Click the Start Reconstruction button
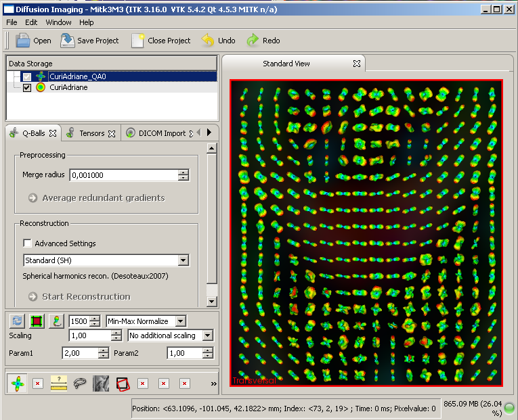The height and width of the screenshot is (420, 518). 80,297
